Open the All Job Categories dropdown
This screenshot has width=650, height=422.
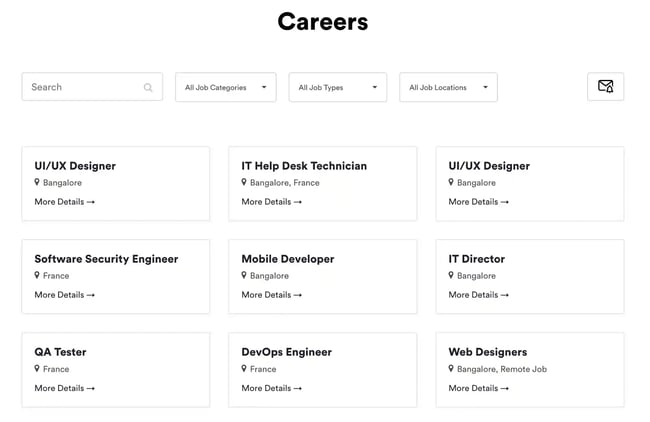pyautogui.click(x=226, y=87)
